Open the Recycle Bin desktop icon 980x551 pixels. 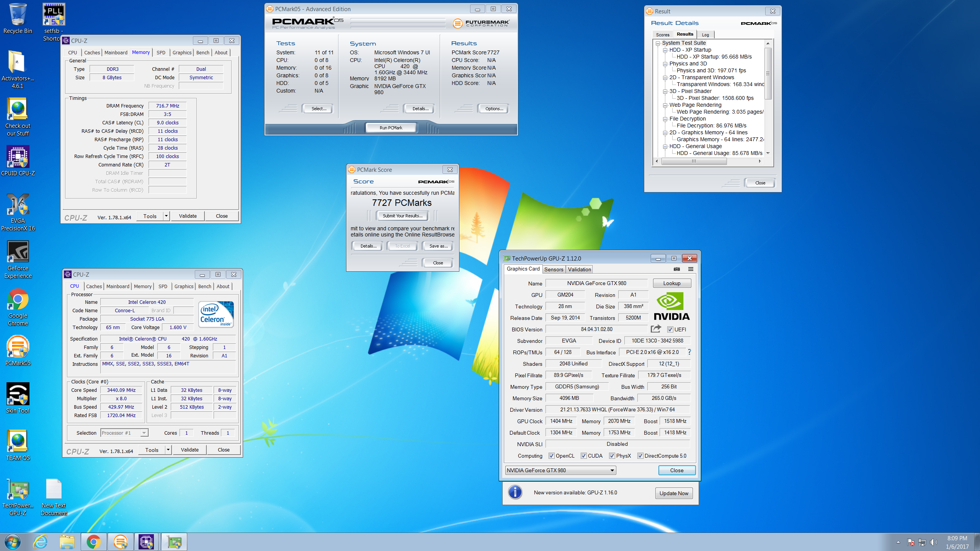coord(18,19)
